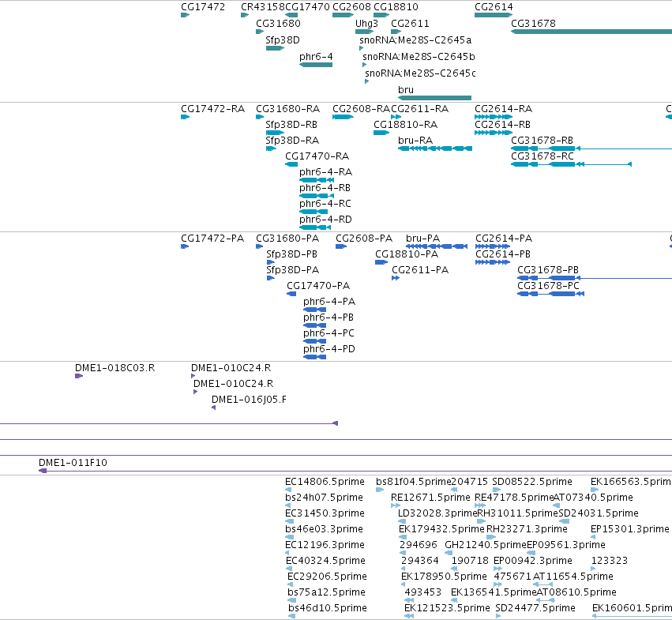672x620 pixels.
Task: Select the CG2614-PB protein label
Action: pos(503,254)
